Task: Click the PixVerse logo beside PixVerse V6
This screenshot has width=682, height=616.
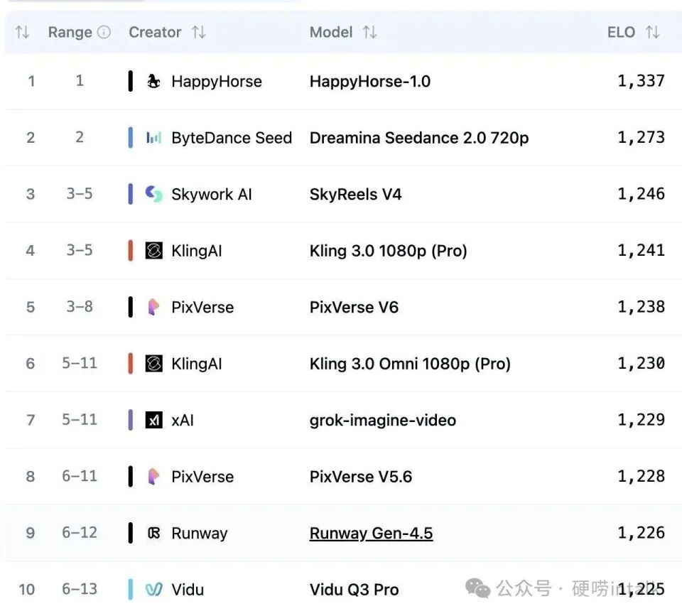Action: 153,307
